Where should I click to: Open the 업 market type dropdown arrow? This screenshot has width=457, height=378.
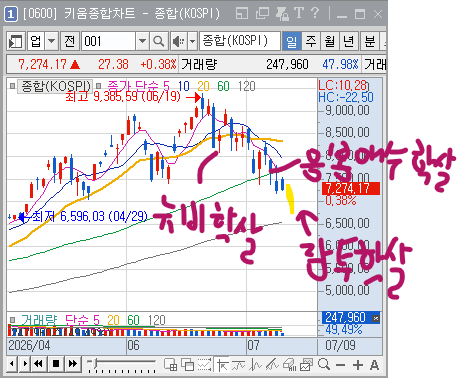click(51, 41)
